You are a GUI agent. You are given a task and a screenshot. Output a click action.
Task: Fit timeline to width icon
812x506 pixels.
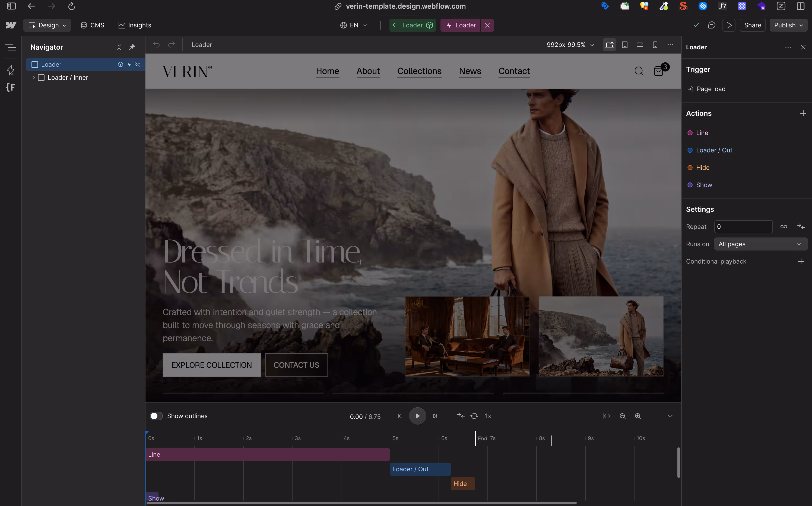(607, 416)
